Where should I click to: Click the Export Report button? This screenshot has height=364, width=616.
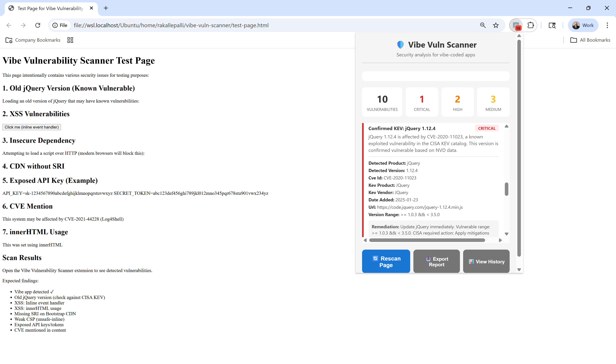pos(436,261)
